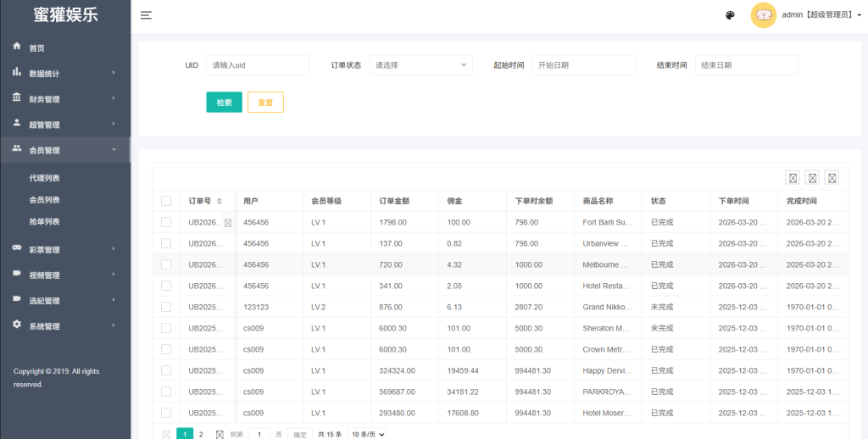Click the green 检索 search button

point(224,103)
